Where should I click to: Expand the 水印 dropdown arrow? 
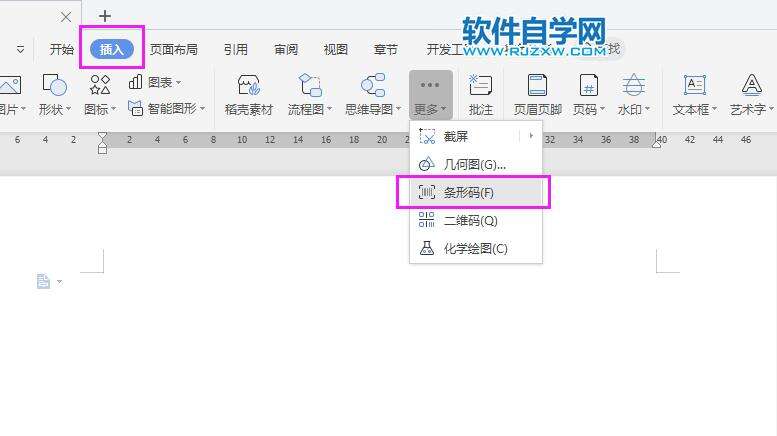click(x=647, y=109)
